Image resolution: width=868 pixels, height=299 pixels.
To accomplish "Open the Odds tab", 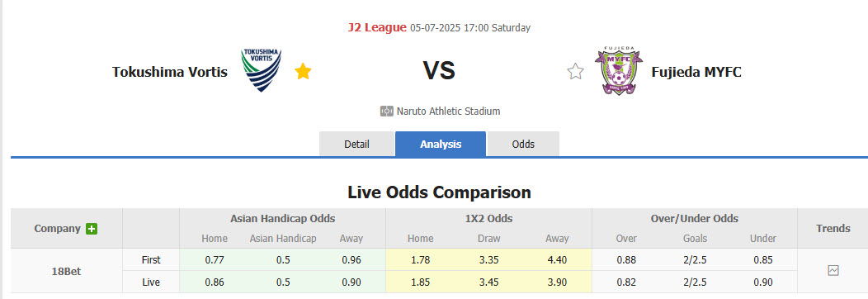I will click(x=523, y=144).
